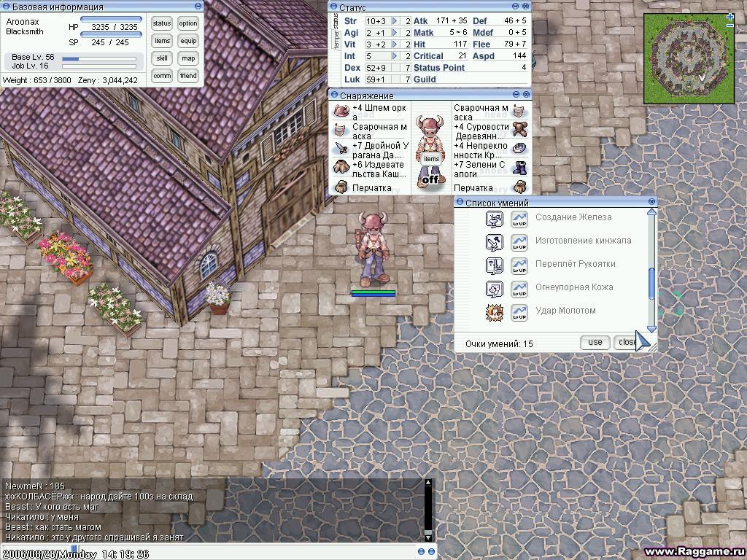Raise Vit stat with its arrow
The width and height of the screenshot is (747, 560).
395,44
